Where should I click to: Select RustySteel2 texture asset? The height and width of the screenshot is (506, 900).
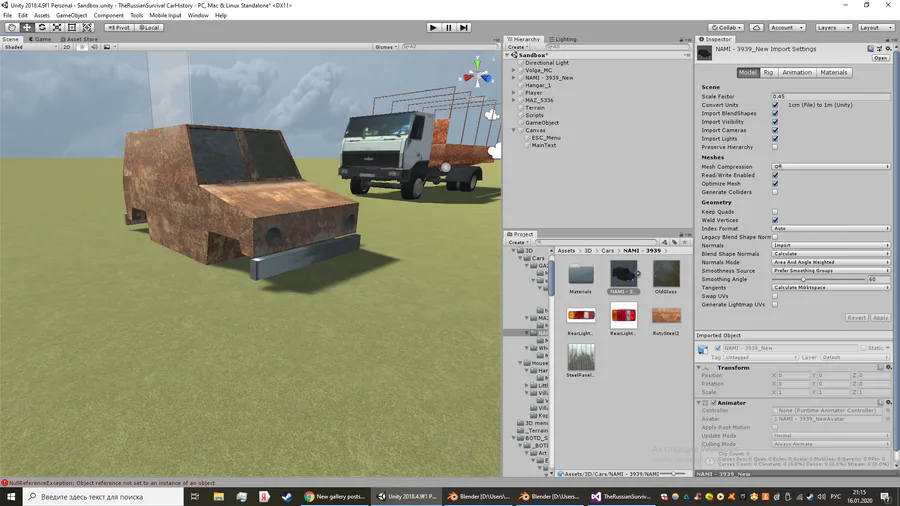pyautogui.click(x=666, y=316)
